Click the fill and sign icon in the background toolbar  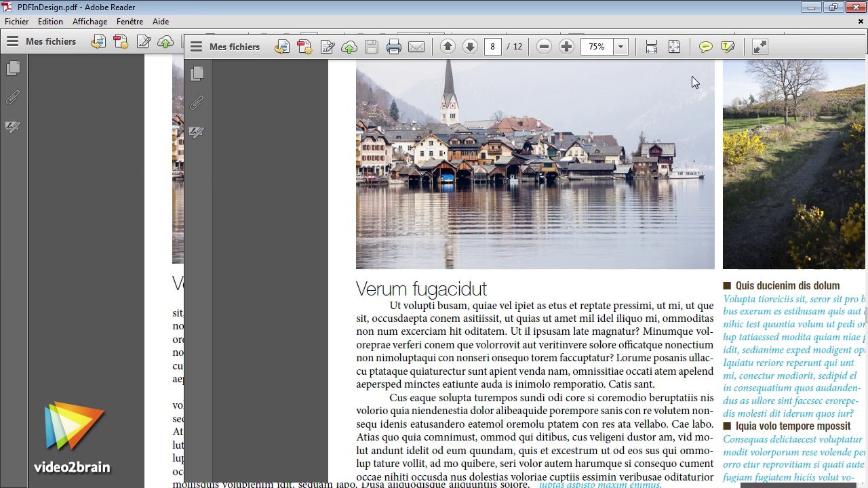144,41
